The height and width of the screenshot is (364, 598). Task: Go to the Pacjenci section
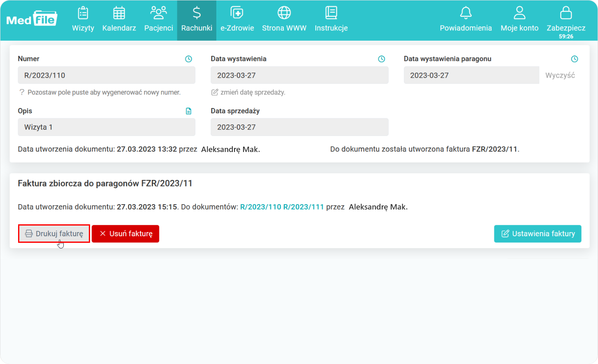(x=158, y=19)
